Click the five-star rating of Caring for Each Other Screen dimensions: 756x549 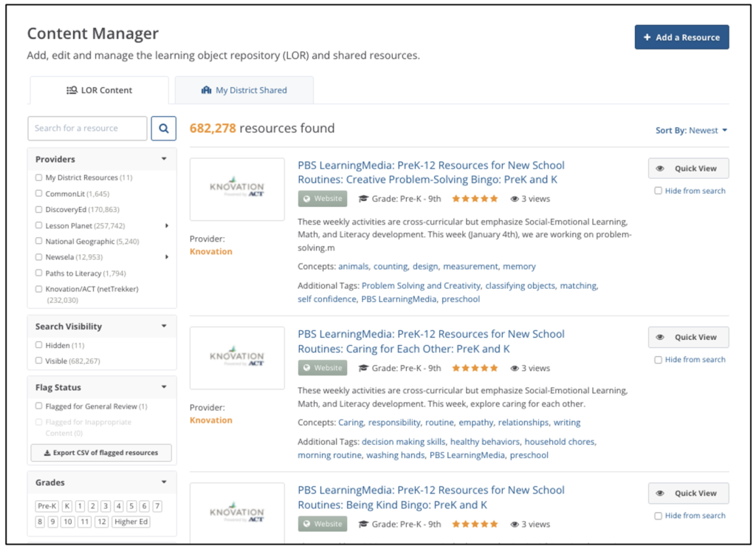click(475, 368)
